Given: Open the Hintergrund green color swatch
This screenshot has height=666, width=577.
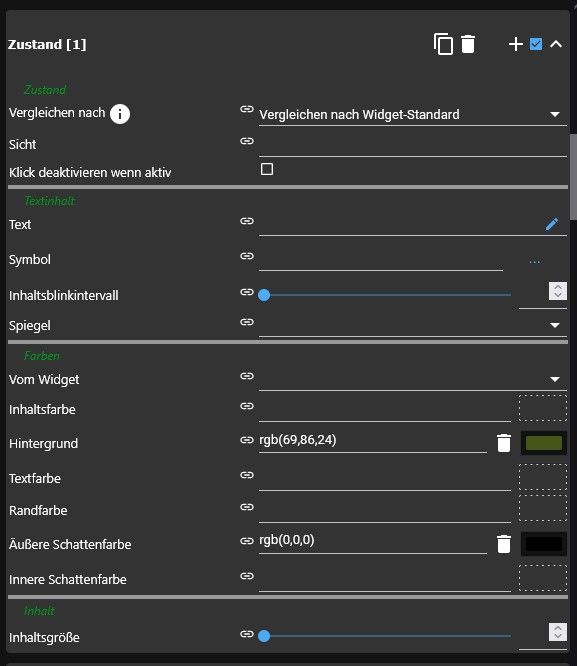Looking at the screenshot, I should 543,443.
